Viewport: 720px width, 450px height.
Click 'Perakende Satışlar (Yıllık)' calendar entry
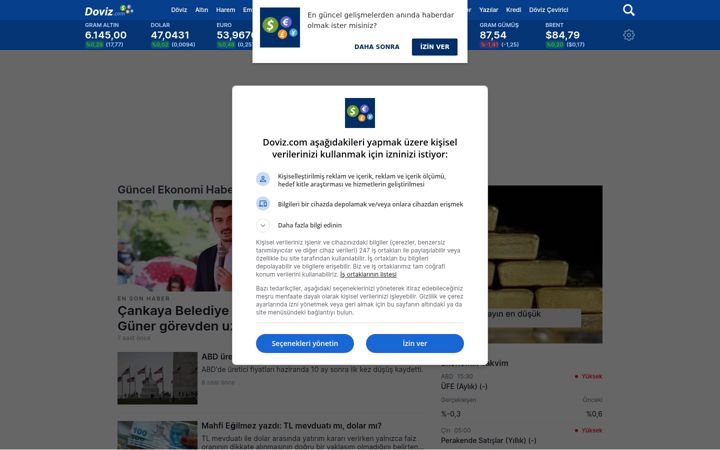(x=489, y=440)
